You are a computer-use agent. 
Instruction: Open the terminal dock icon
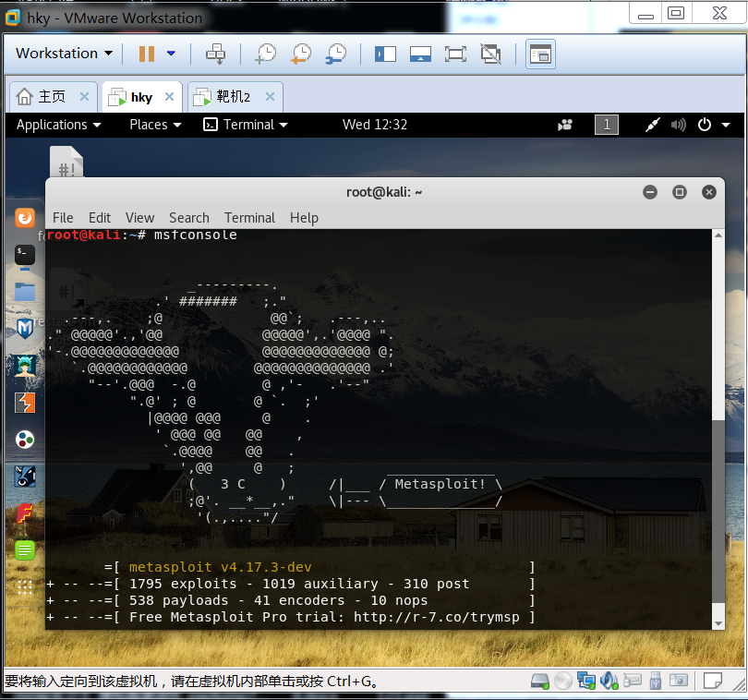25,255
